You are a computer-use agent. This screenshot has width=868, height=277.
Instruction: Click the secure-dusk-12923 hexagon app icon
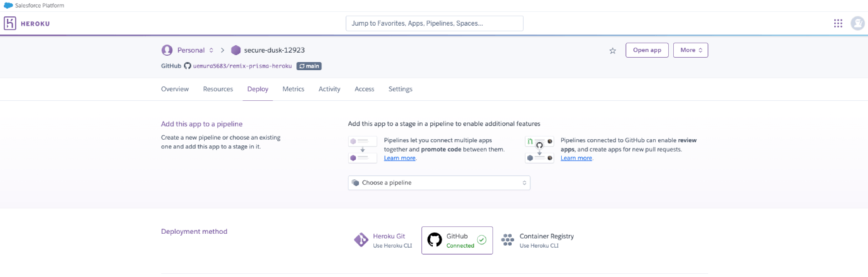235,50
